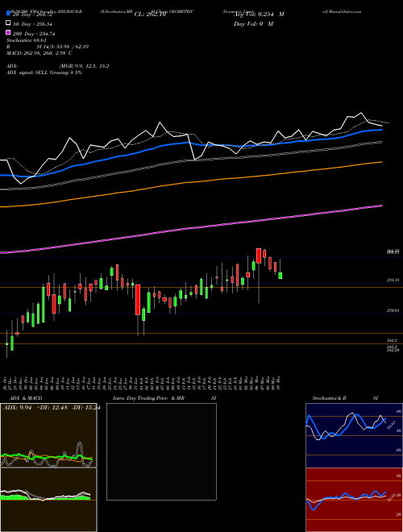Click the 'MACD: 262.98, 260, 2.98 C' readout
This screenshot has width=403, height=532.
point(39,53)
